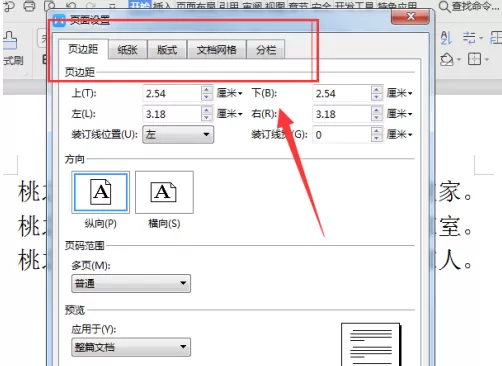Open the 插入 ribbon tab
The height and width of the screenshot is (366, 502).
tap(162, 6)
